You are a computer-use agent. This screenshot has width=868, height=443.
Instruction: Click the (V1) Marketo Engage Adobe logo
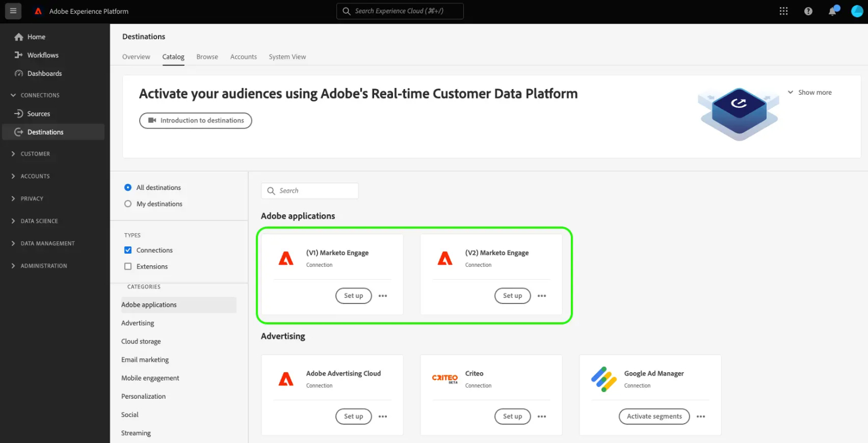286,258
